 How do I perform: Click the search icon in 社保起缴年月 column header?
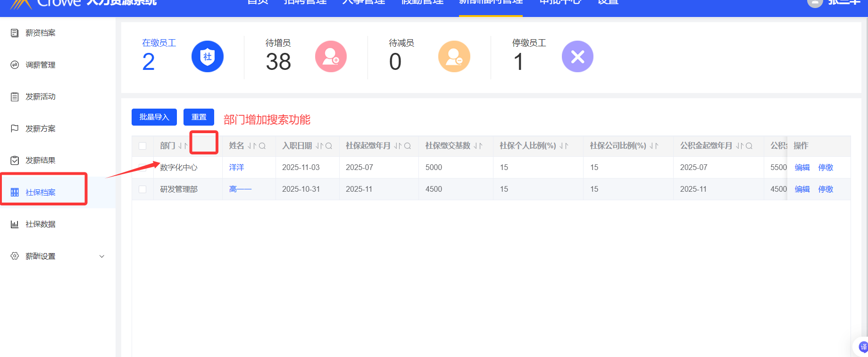click(x=408, y=146)
